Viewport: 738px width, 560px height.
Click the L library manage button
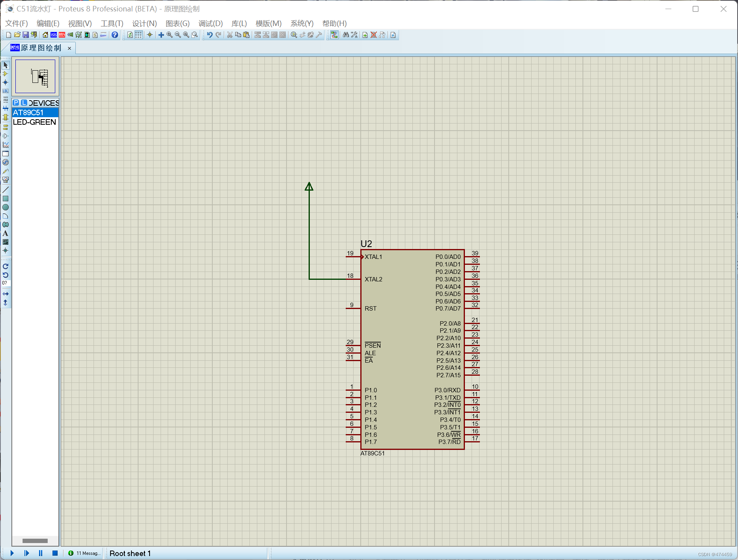pos(24,103)
